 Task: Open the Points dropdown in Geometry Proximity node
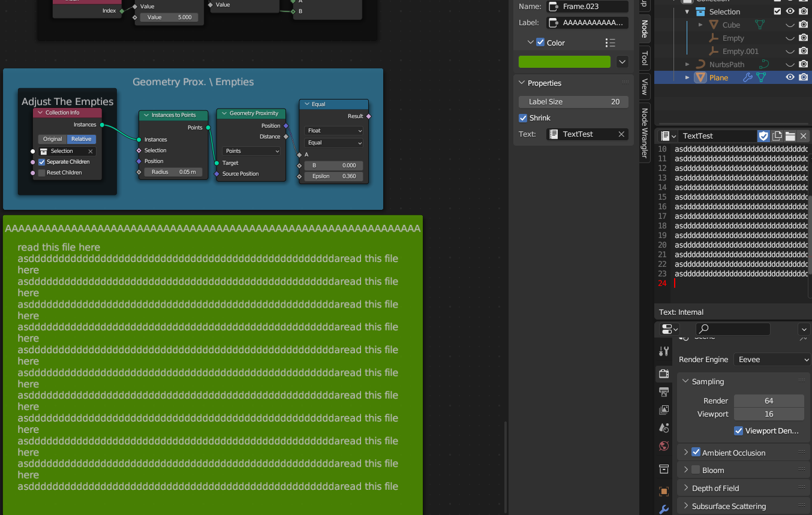(x=251, y=151)
